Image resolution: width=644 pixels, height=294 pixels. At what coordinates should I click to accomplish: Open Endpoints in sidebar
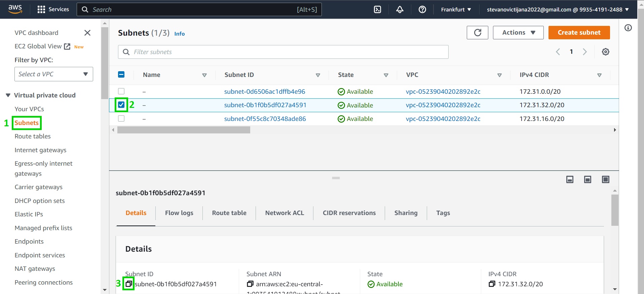pos(29,242)
